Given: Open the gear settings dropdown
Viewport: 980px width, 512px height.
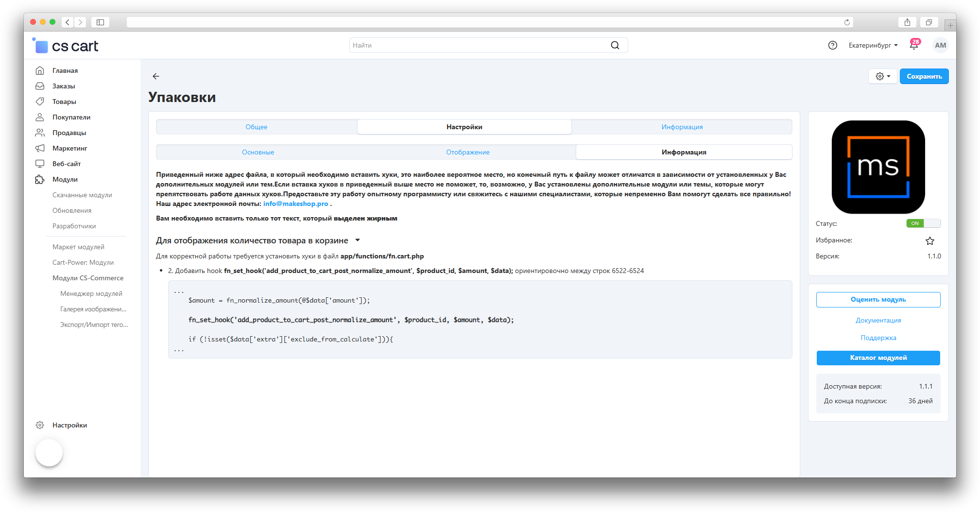Looking at the screenshot, I should click(x=882, y=76).
